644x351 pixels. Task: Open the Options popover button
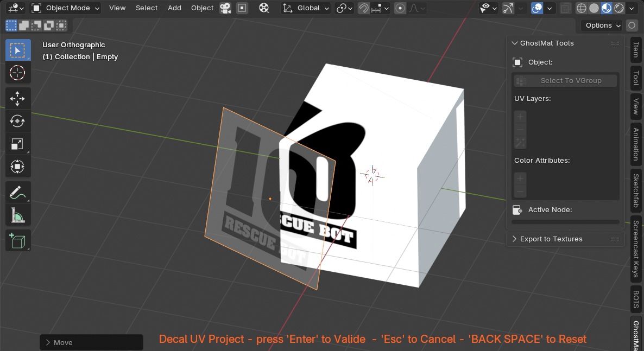(x=602, y=25)
